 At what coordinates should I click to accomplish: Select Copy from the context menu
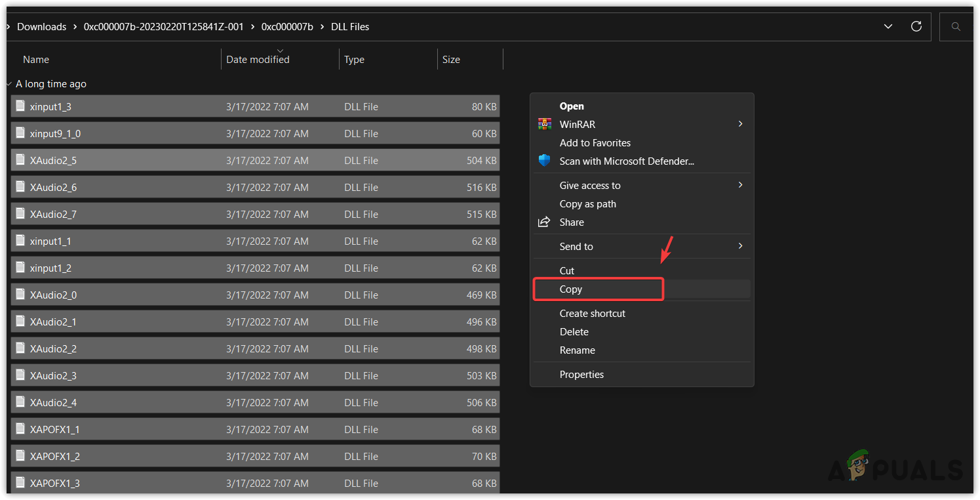570,289
